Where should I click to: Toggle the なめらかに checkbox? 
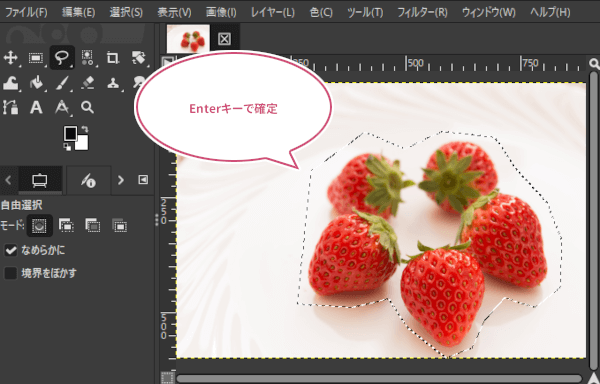pos(11,251)
